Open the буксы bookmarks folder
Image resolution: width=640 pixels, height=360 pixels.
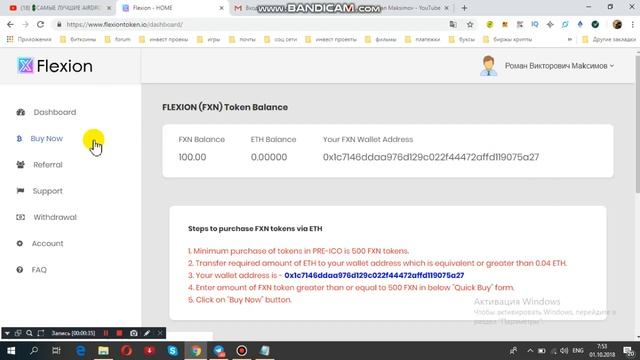point(462,40)
